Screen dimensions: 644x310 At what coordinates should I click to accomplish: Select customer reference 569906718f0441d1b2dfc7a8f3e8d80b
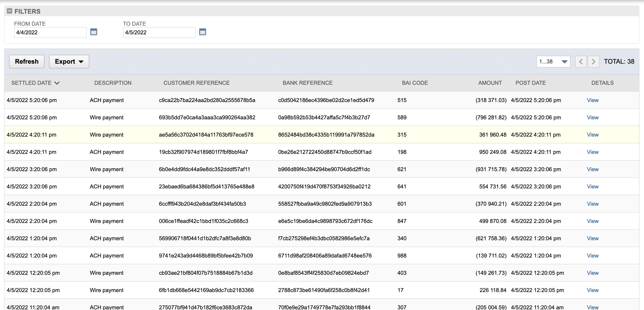(205, 238)
